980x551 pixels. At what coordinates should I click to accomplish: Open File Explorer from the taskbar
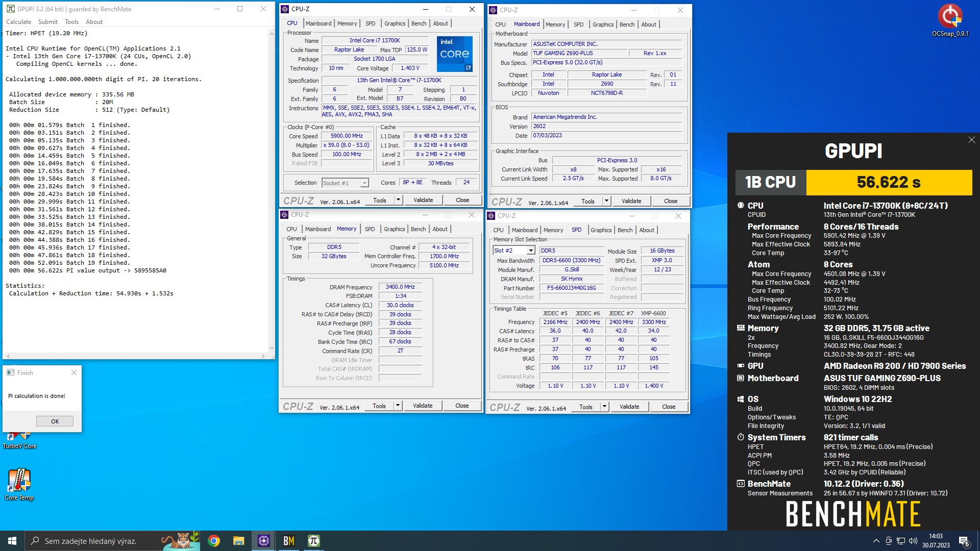pos(238,541)
